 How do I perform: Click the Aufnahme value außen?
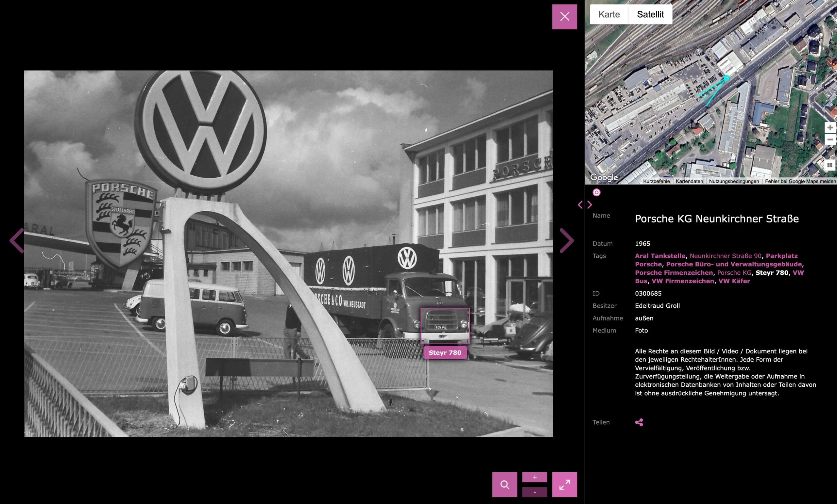coord(644,318)
